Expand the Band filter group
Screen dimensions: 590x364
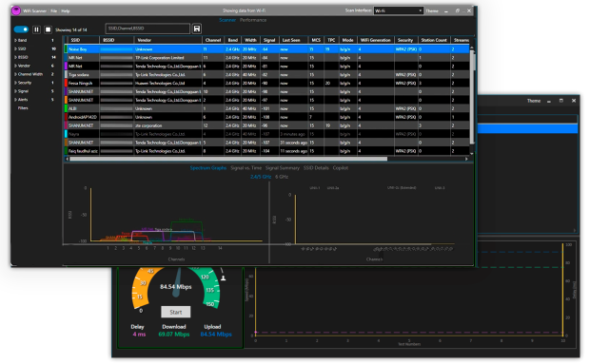21,40
